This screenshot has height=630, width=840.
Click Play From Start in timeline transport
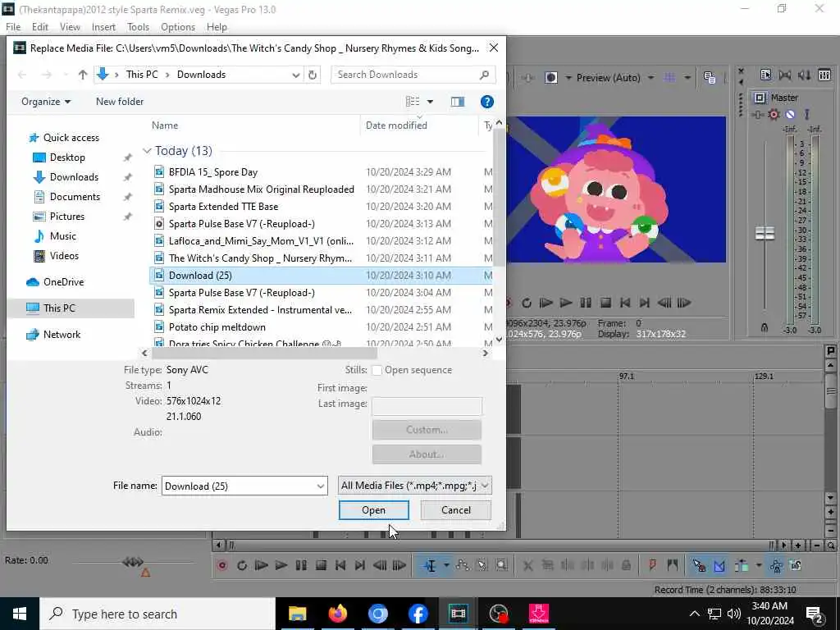(262, 565)
